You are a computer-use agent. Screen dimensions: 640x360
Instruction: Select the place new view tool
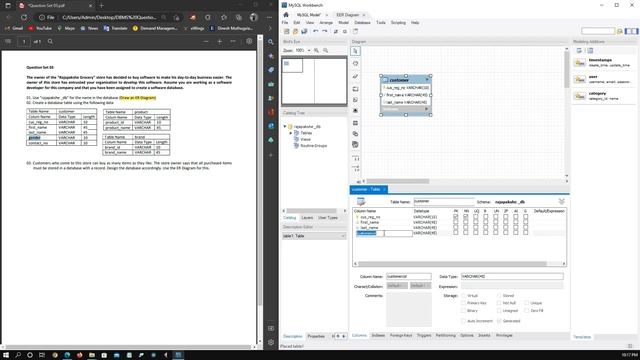(x=355, y=134)
